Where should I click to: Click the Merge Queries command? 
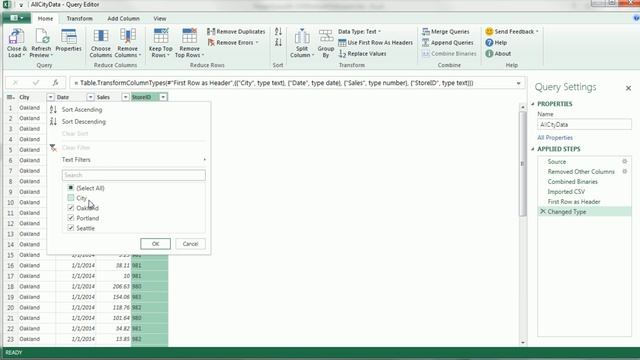(x=446, y=31)
